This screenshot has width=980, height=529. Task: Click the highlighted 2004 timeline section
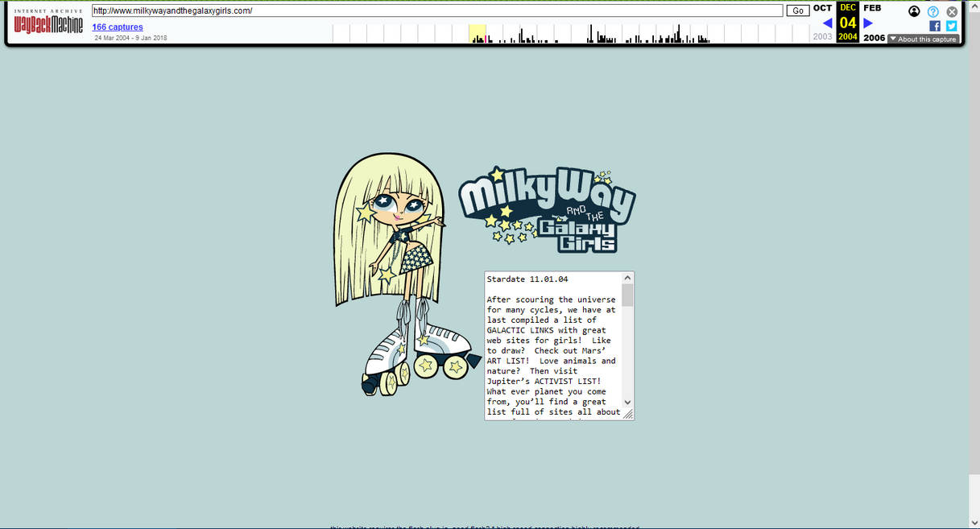click(478, 33)
